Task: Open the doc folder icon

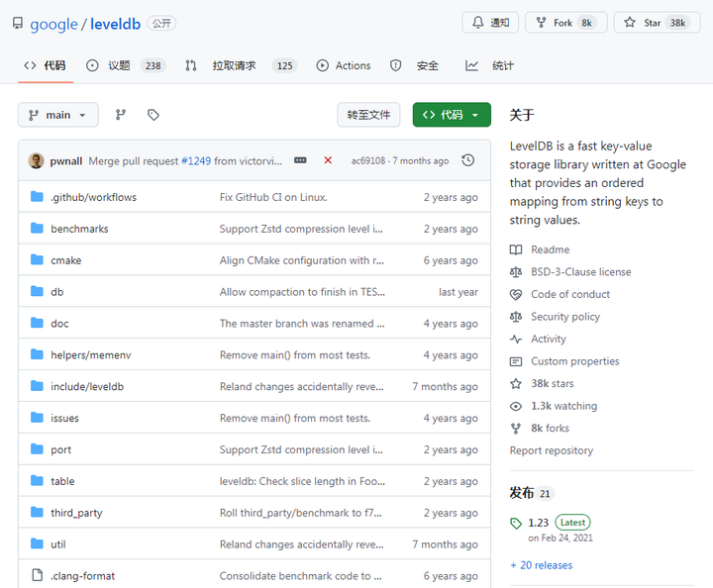Action: [37, 323]
